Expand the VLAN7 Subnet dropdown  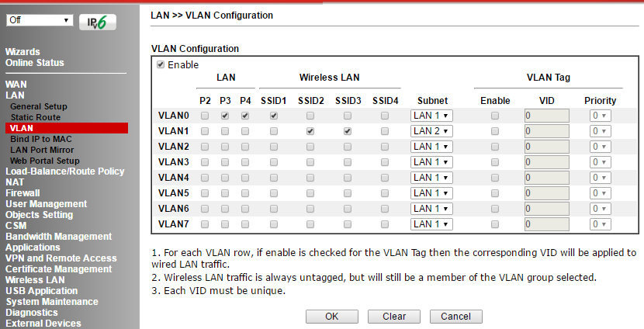pyautogui.click(x=431, y=224)
